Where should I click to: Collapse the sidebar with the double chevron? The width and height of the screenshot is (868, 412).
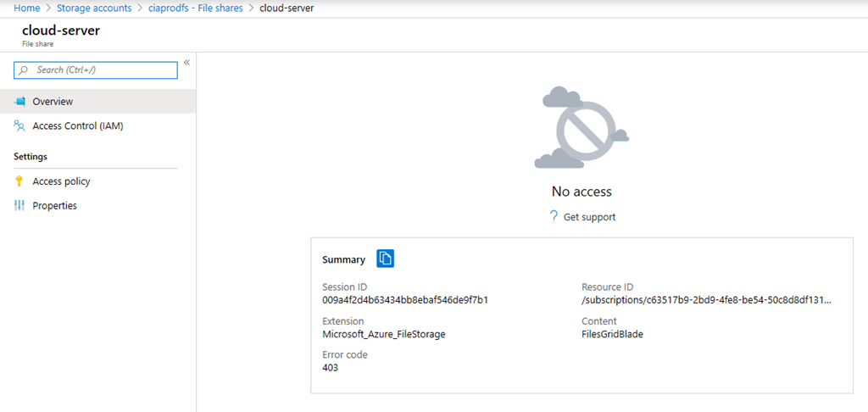tap(186, 63)
